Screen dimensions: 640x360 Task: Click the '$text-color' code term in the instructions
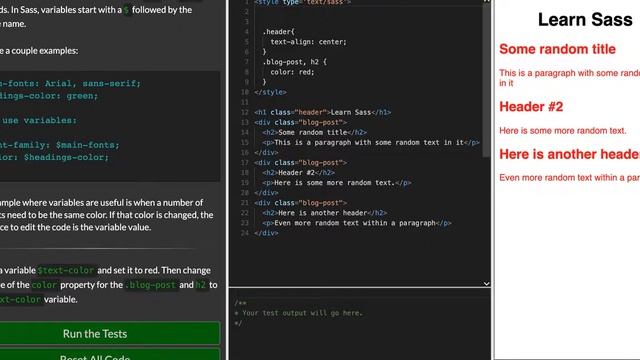pyautogui.click(x=66, y=270)
